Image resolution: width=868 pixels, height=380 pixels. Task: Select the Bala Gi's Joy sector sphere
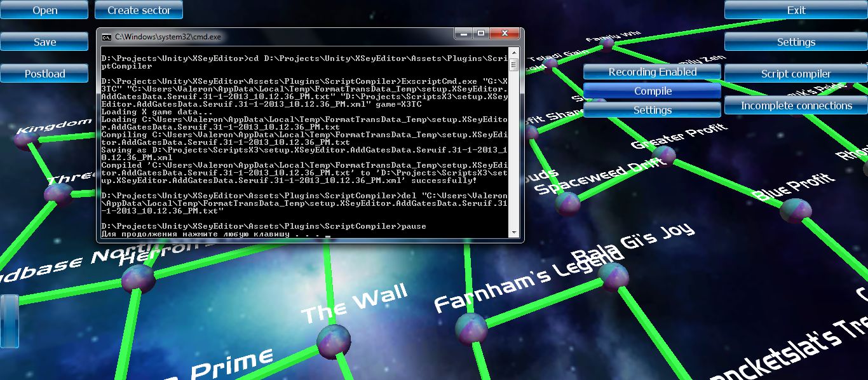pyautogui.click(x=613, y=278)
